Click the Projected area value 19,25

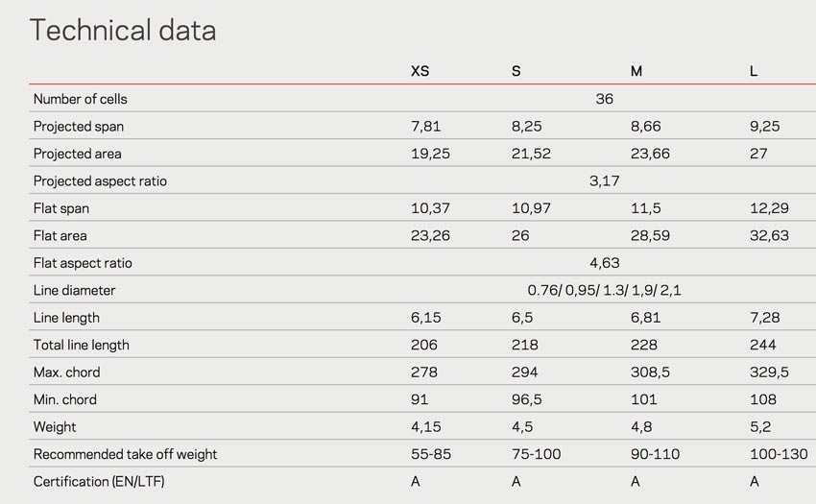tap(430, 154)
